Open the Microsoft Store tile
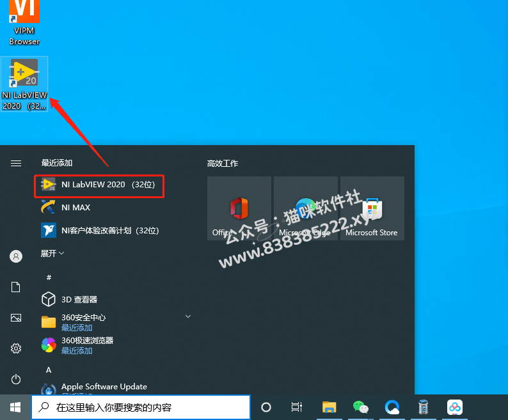This screenshot has height=420, width=508. (372, 208)
